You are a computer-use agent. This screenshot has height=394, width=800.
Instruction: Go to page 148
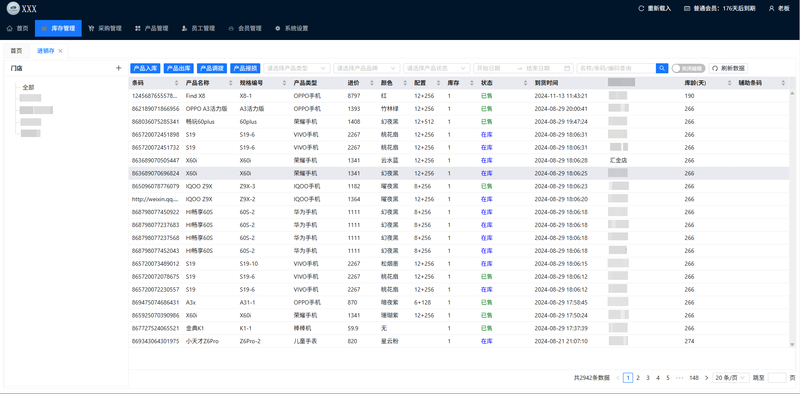(693, 378)
